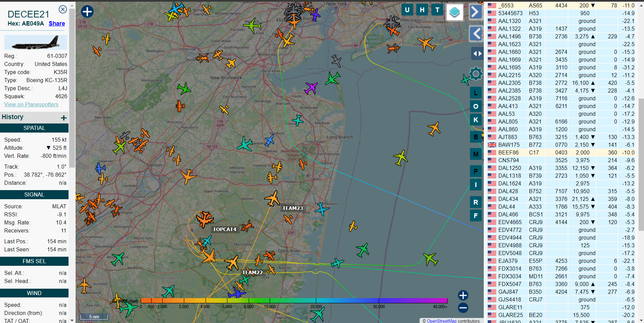Toggle the B map option button

[x=476, y=137]
